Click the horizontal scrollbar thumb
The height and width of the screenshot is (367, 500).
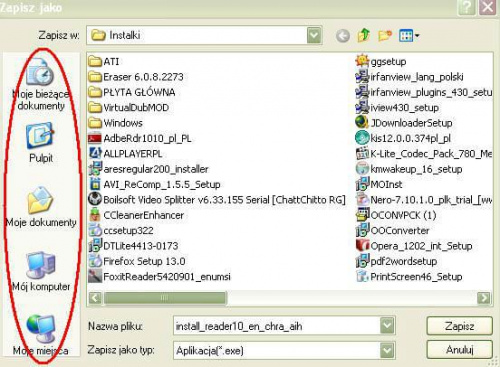165,298
